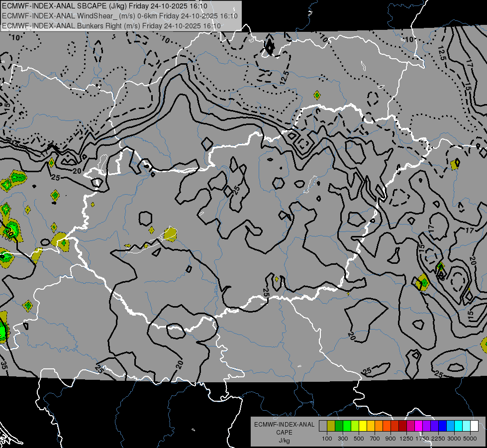487x448 pixels.
Task: Click the legend value 100
Action: (x=327, y=439)
